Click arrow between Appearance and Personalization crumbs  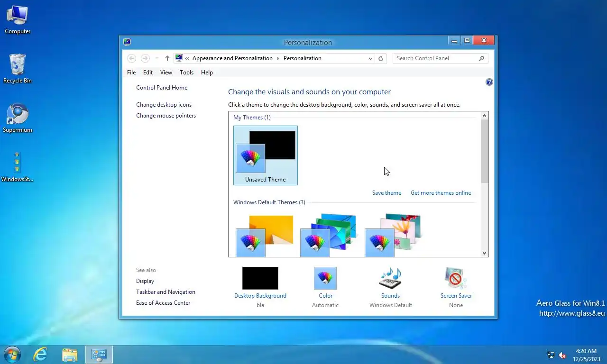coord(278,58)
